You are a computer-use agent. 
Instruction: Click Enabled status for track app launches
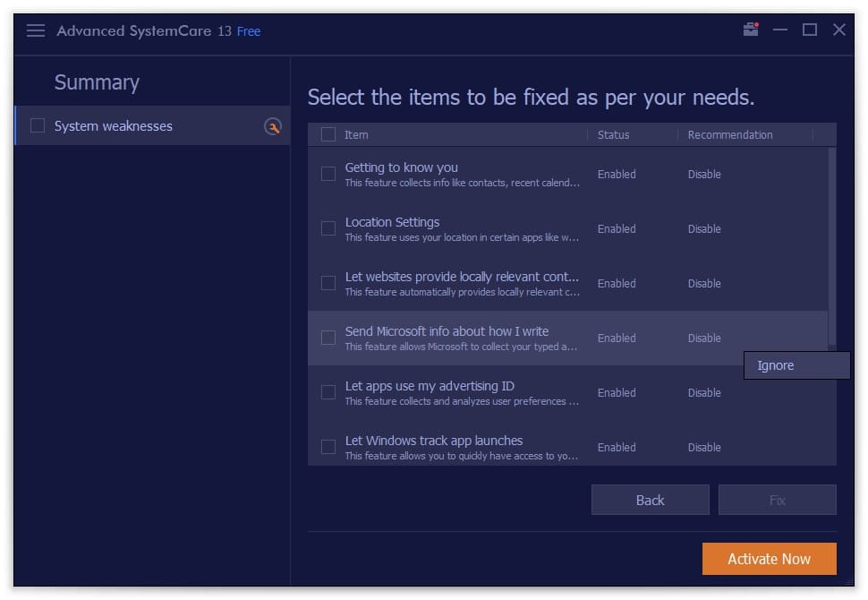pos(617,447)
